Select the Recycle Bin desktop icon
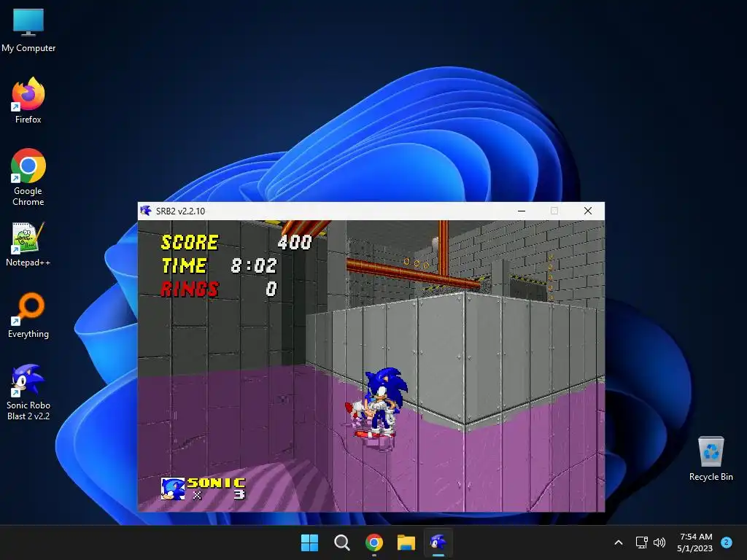This screenshot has height=560, width=747. click(711, 458)
